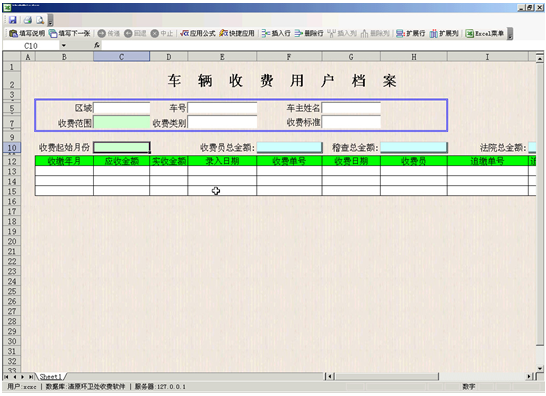Apply formulas with 应用公式
The width and height of the screenshot is (546, 396).
click(x=198, y=33)
